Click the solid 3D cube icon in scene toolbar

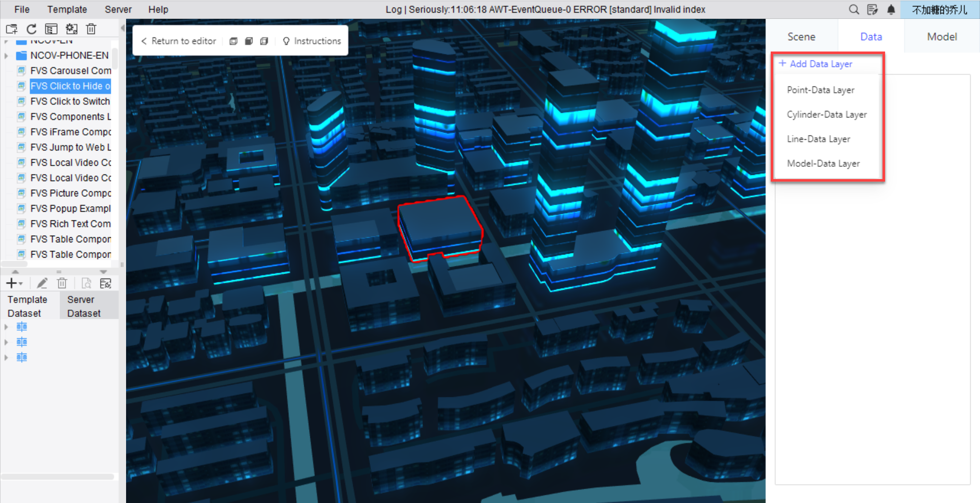pyautogui.click(x=249, y=41)
